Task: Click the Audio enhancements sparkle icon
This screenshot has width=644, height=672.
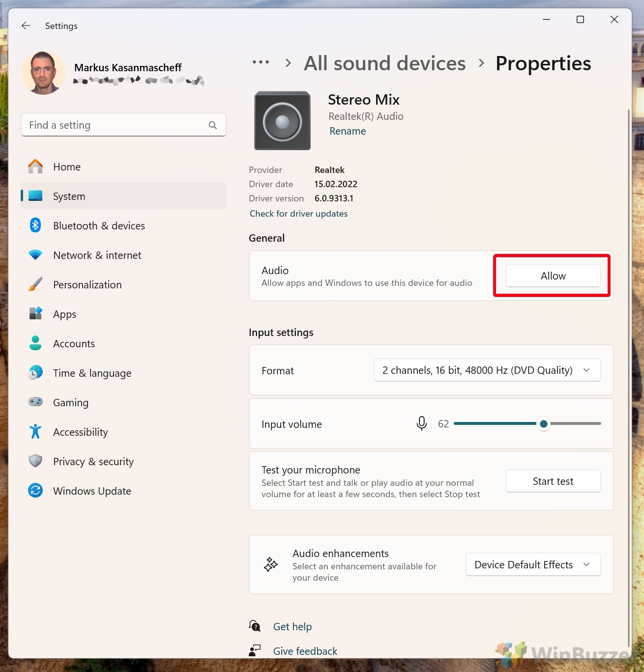Action: pyautogui.click(x=271, y=564)
